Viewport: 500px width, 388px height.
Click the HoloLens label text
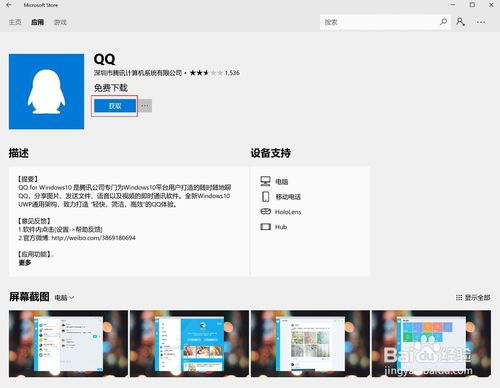pyautogui.click(x=288, y=212)
